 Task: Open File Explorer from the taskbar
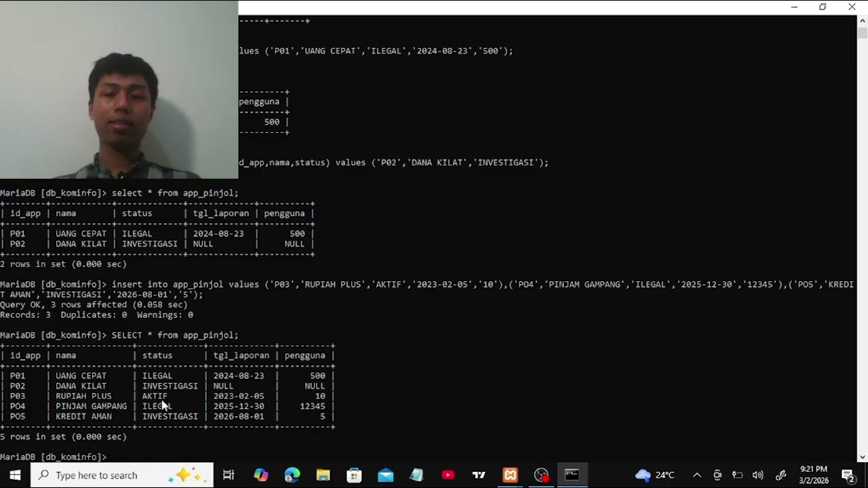tap(323, 475)
